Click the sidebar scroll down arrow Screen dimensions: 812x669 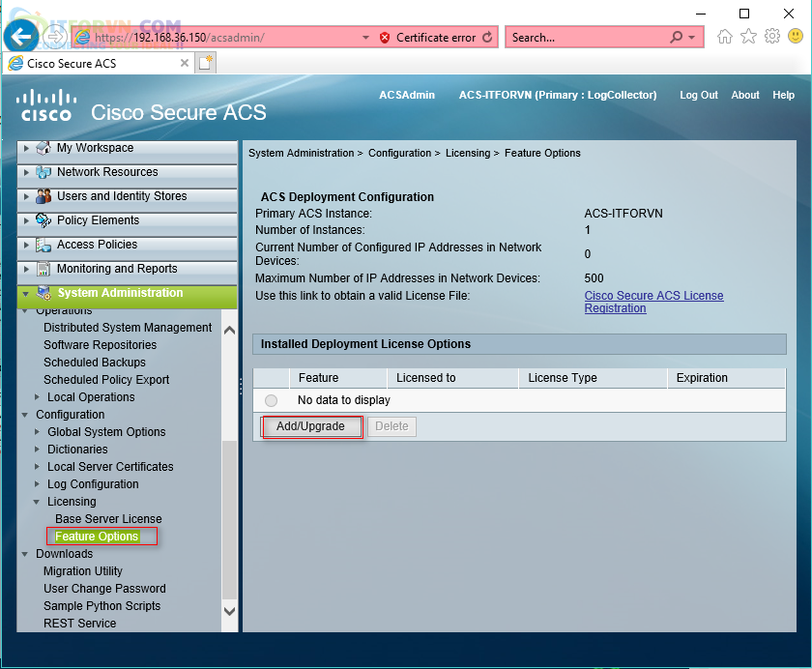coord(229,611)
